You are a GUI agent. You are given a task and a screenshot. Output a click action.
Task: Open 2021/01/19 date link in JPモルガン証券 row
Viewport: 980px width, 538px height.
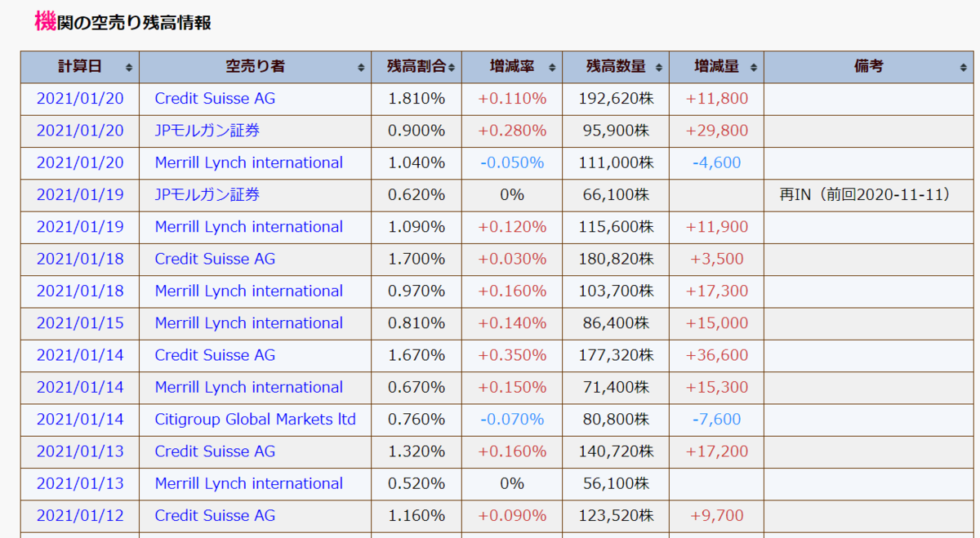(80, 195)
